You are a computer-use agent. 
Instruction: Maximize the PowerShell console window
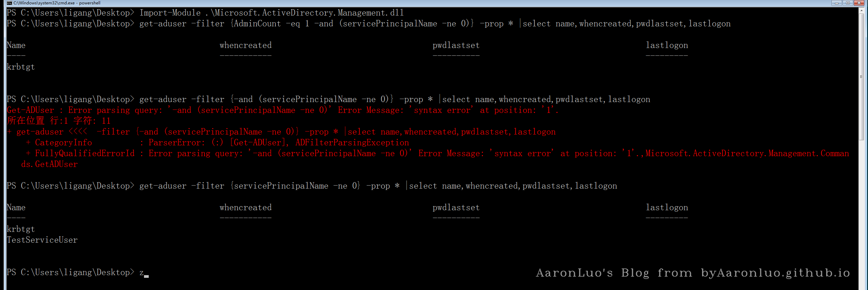848,3
